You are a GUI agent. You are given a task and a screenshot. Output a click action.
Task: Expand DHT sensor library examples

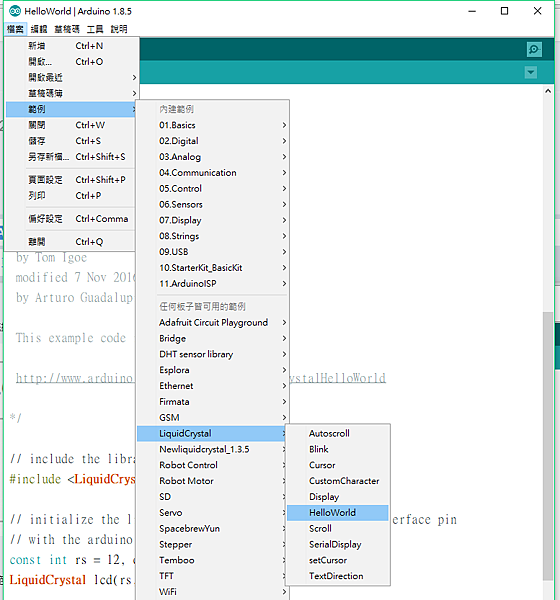tap(212, 354)
